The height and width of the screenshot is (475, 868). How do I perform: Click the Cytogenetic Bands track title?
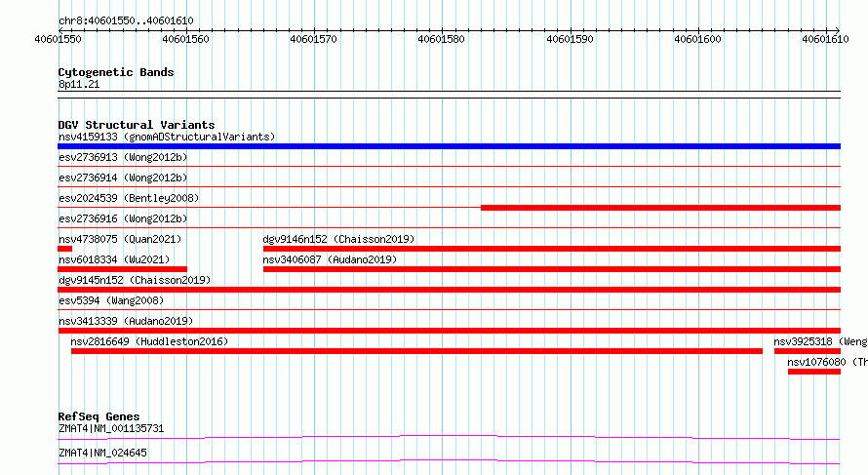[116, 72]
